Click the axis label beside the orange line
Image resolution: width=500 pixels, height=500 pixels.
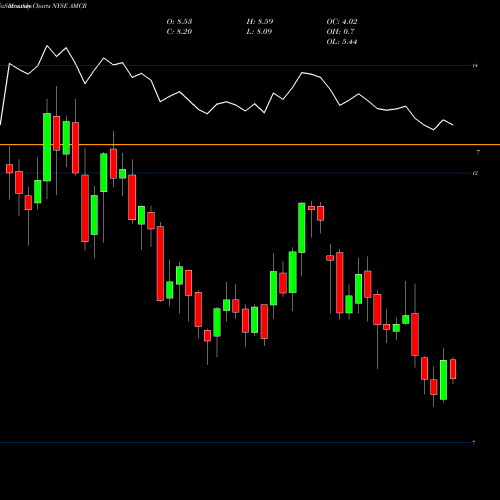[x=478, y=153]
